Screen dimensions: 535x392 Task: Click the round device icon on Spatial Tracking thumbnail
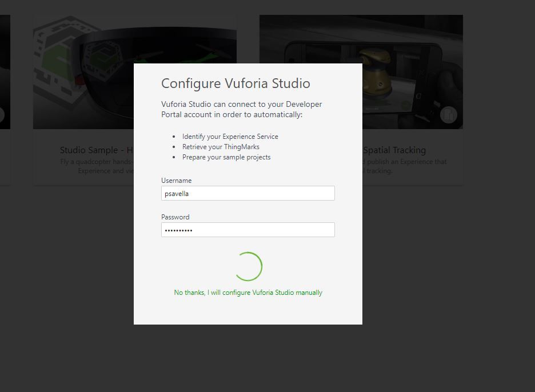pyautogui.click(x=448, y=115)
